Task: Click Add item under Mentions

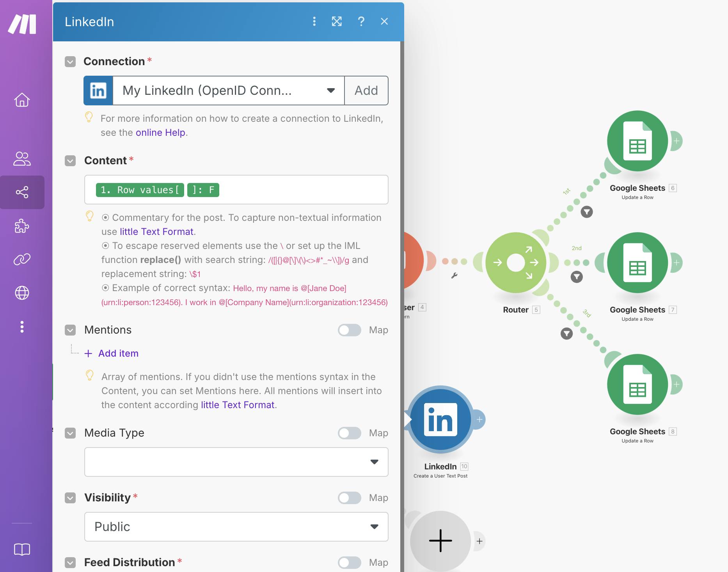Action: point(112,354)
